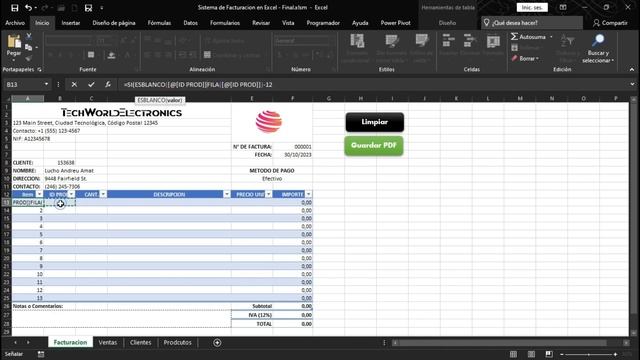Click the Format Painter brush icon
Viewport: 640px width, 360px height.
coord(29,58)
